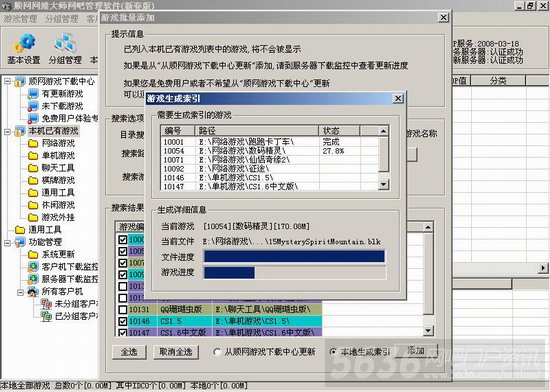This screenshot has width=550, height=392.
Task: Click 全选 button
Action: click(x=129, y=352)
